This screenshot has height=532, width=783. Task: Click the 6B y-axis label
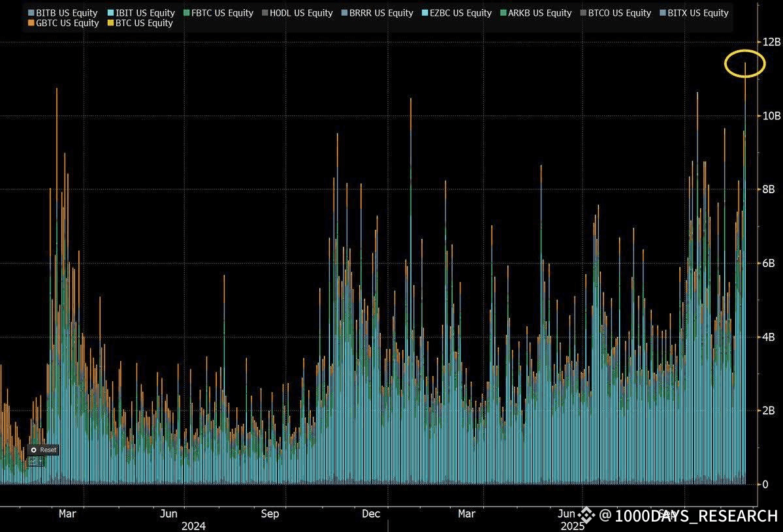point(769,263)
